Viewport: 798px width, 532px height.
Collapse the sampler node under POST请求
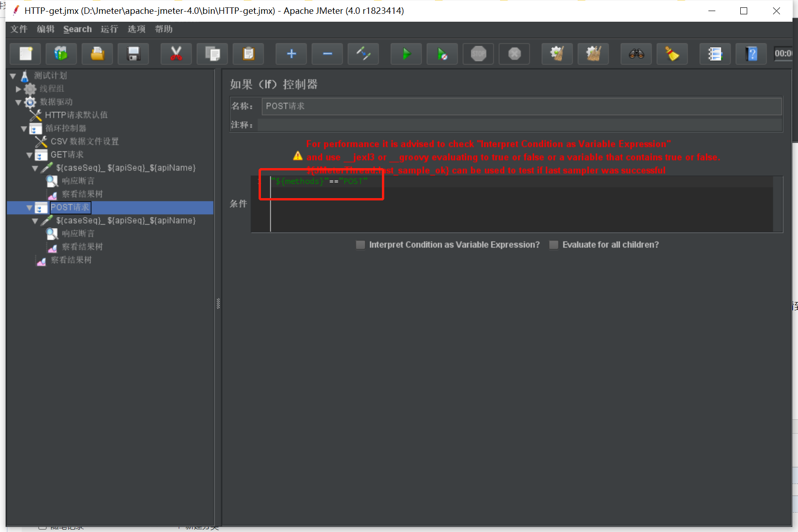click(x=35, y=221)
